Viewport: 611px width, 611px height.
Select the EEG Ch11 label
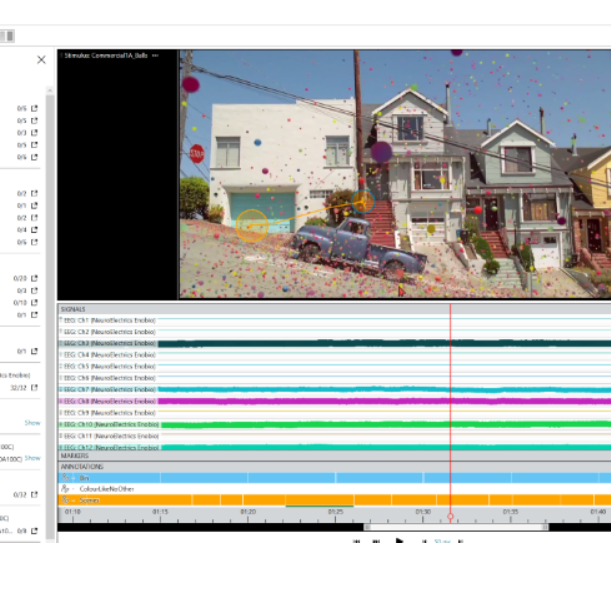111,436
